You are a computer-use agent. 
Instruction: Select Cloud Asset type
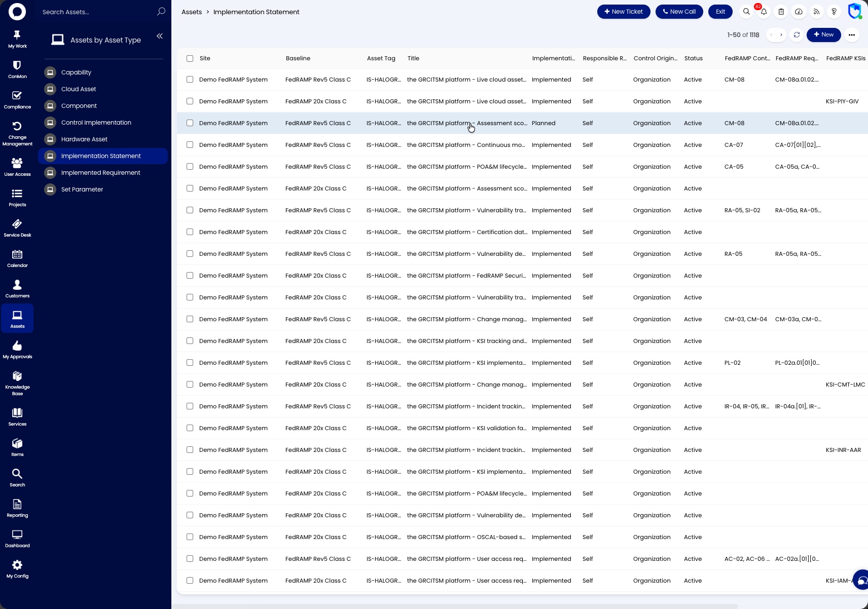[103, 89]
